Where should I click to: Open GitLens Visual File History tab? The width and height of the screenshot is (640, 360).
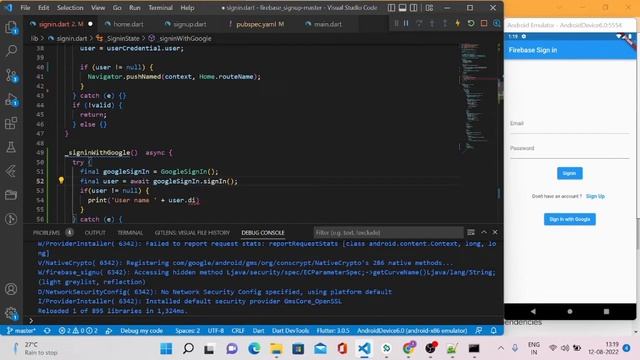[x=192, y=233]
